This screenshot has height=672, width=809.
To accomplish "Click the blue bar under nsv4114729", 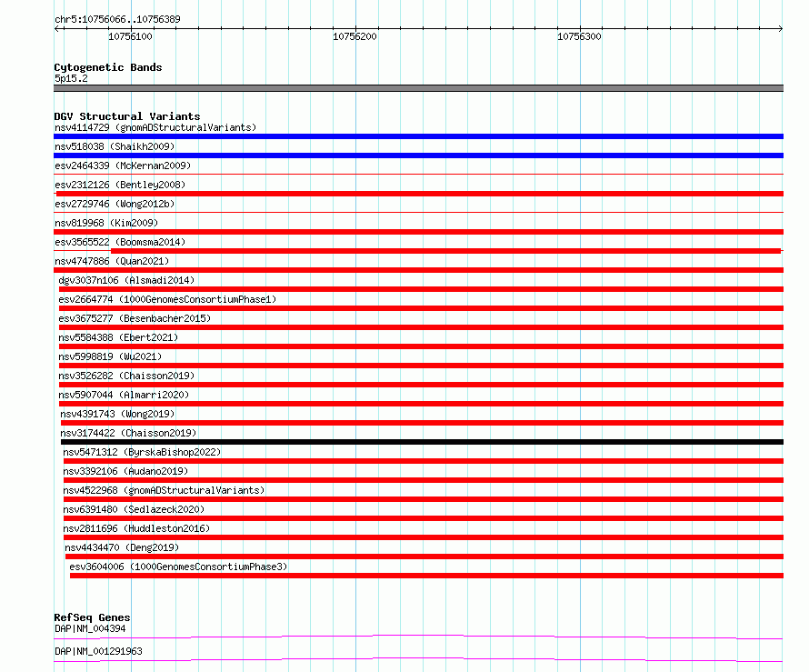I will (x=418, y=136).
